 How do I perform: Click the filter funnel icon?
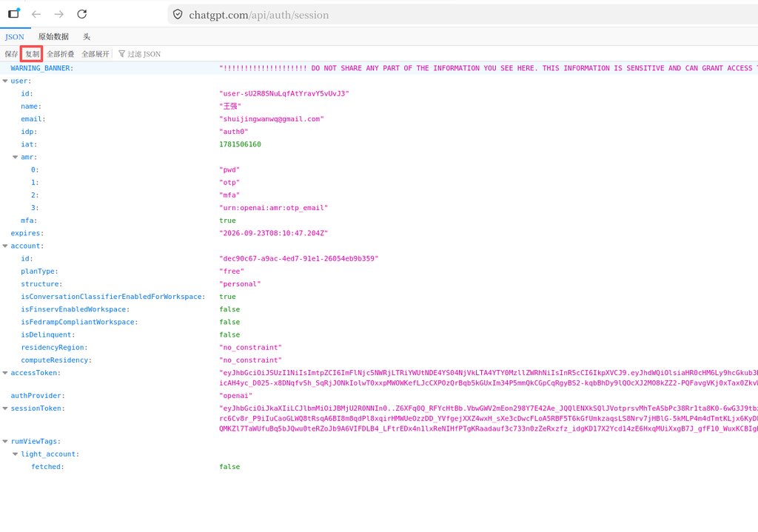click(122, 53)
